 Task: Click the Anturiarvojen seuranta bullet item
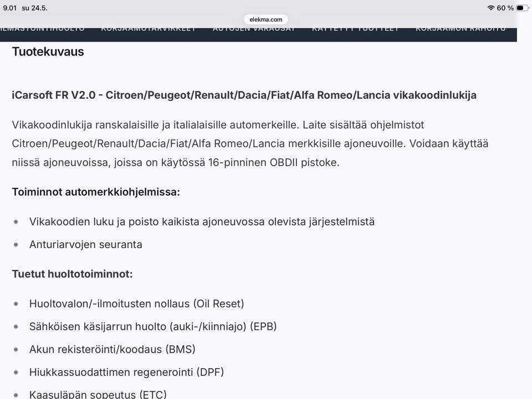85,244
